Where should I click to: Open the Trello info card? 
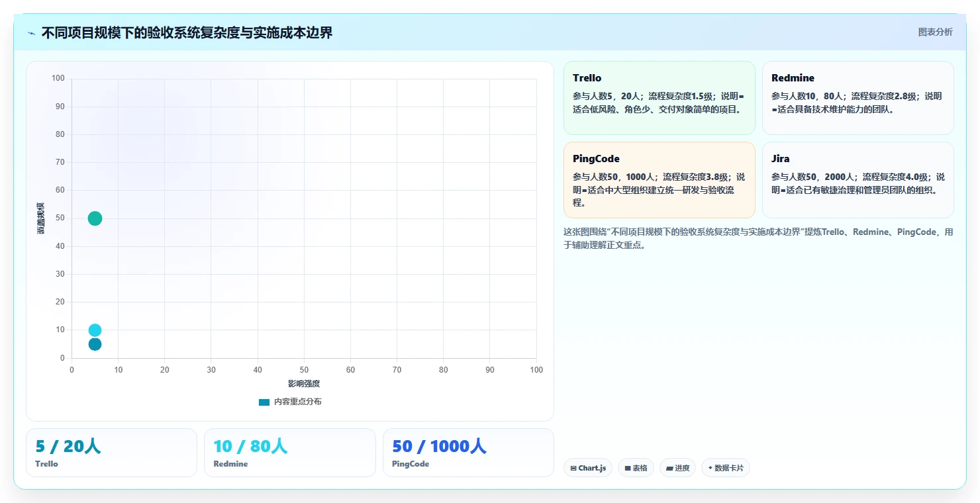tap(659, 98)
